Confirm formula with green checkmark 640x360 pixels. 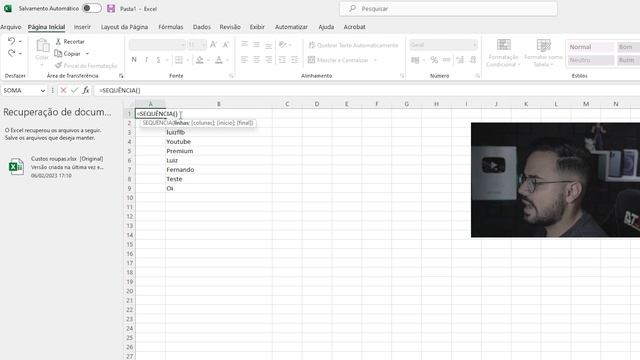click(74, 90)
